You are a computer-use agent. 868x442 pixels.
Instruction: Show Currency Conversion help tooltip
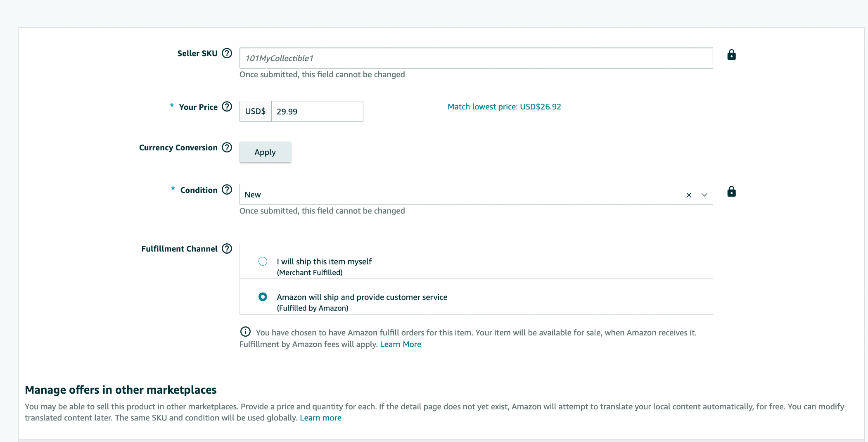227,147
